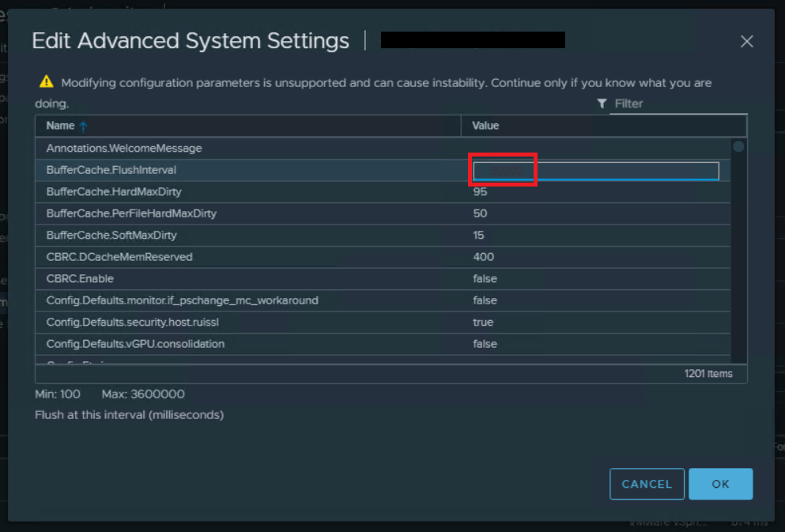Screen dimensions: 785x532
Task: Select the BufferCache.HardMaxDirty setting
Action: [114, 192]
